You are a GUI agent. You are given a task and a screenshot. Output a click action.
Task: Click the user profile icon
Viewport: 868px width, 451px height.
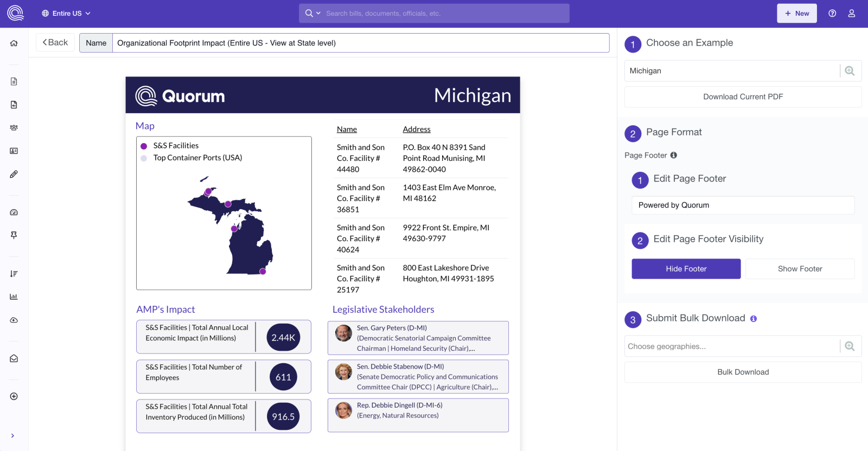pyautogui.click(x=852, y=14)
